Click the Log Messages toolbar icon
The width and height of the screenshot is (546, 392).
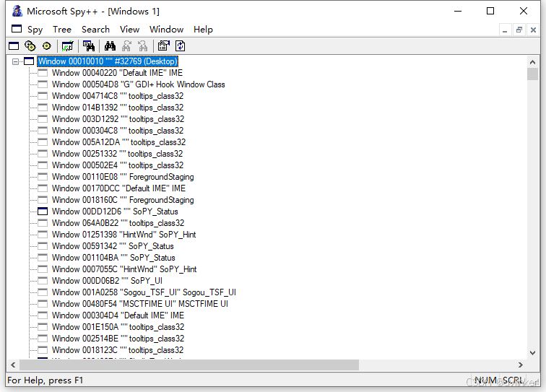68,46
